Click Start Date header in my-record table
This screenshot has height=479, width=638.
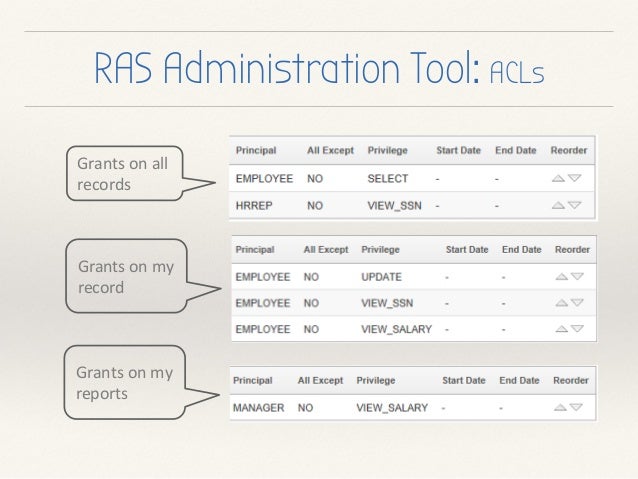[x=467, y=249]
